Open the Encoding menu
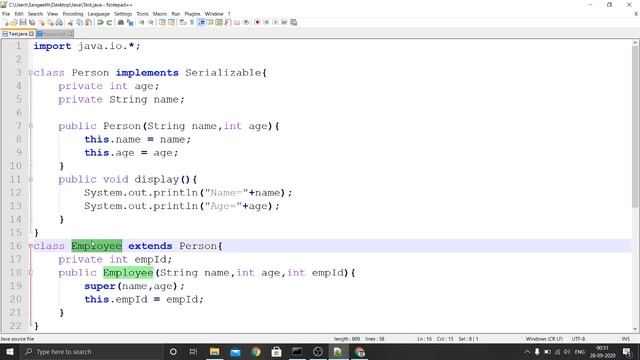640x360 pixels. [x=73, y=14]
